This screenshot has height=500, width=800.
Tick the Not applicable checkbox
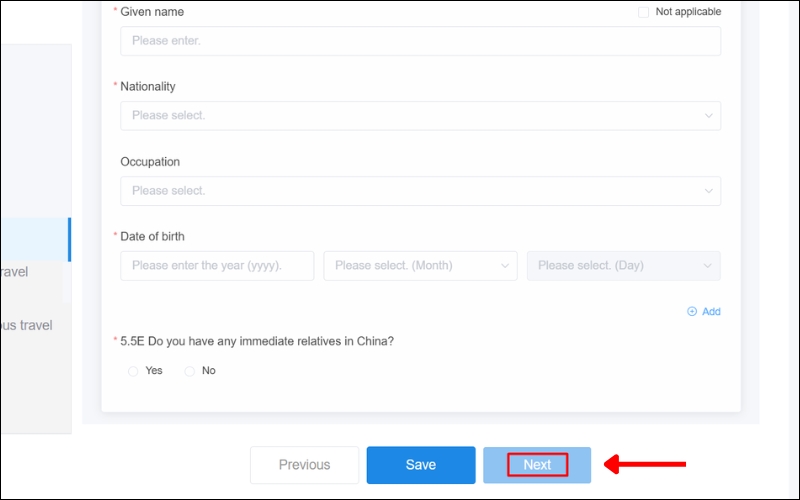644,12
